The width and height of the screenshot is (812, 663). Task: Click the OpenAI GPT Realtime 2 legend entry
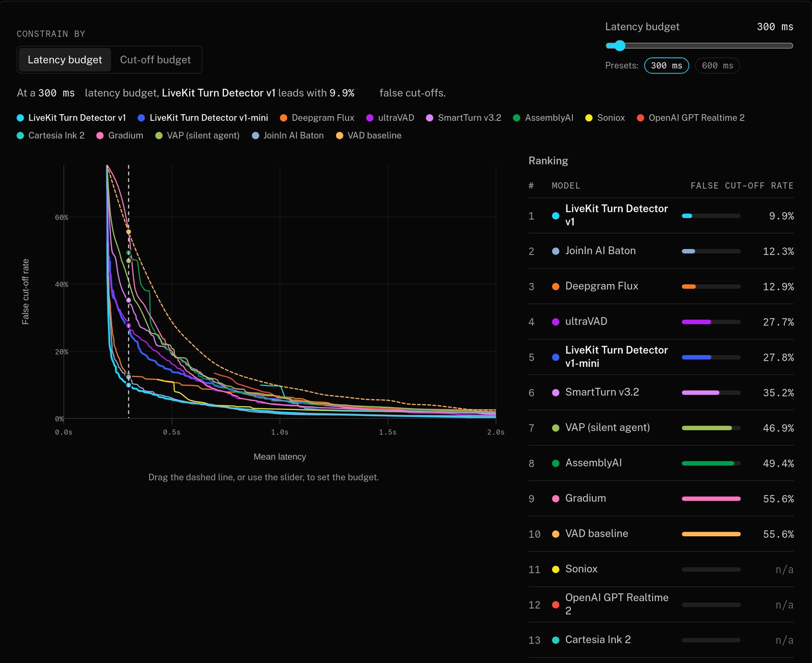click(691, 118)
